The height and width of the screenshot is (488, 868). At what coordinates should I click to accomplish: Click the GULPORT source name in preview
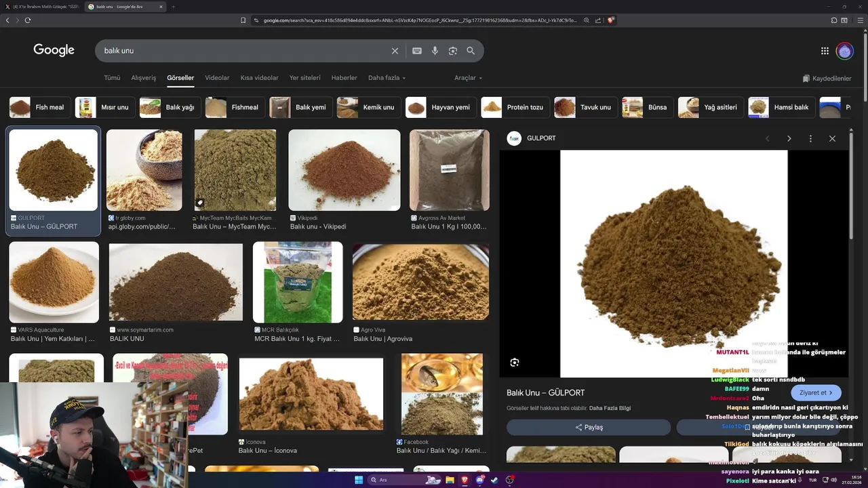(x=541, y=138)
